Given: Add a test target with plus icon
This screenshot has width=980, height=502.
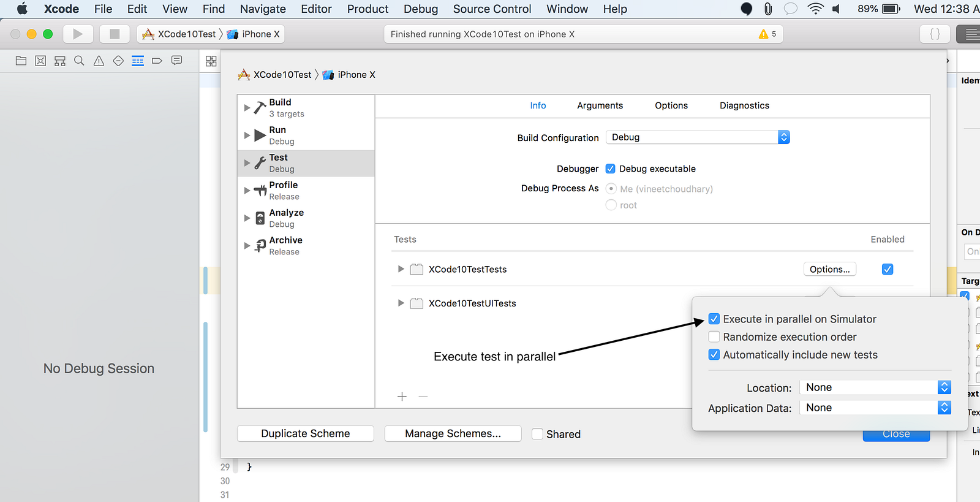Looking at the screenshot, I should click(402, 397).
